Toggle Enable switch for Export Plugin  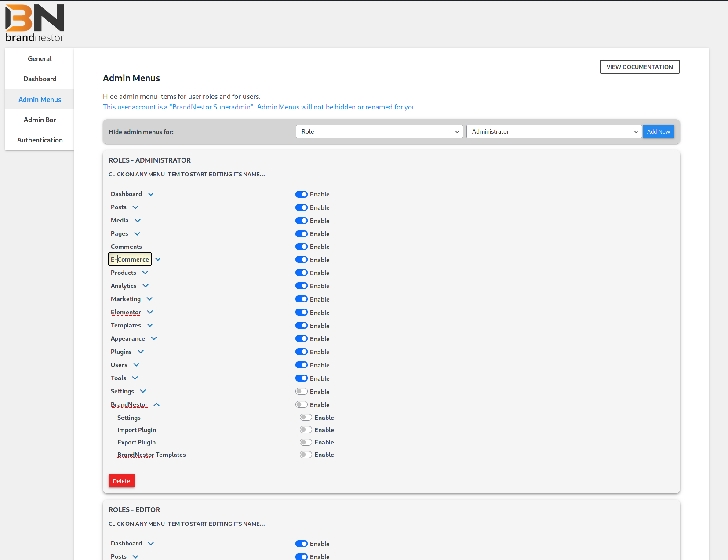pos(306,442)
